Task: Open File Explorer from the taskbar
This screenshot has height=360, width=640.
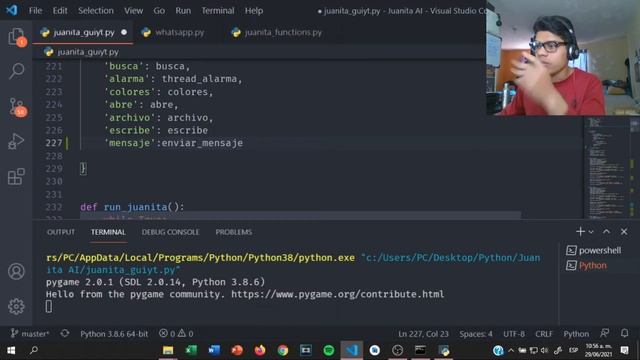Action: click(x=168, y=350)
